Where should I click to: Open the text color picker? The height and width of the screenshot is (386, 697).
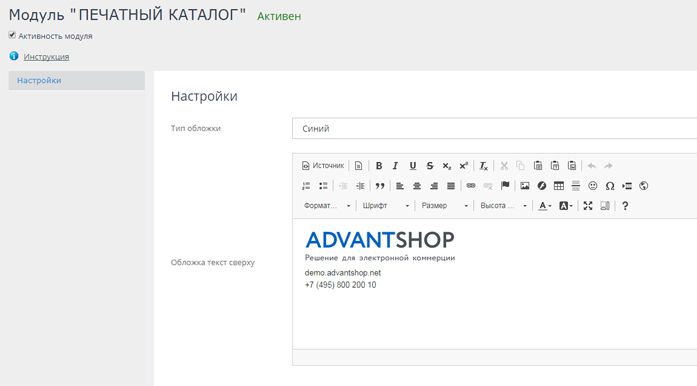point(545,205)
